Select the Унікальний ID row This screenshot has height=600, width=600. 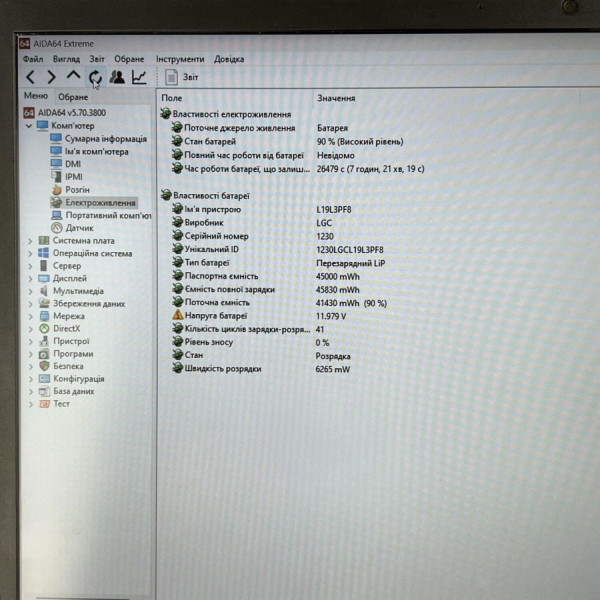[277, 249]
